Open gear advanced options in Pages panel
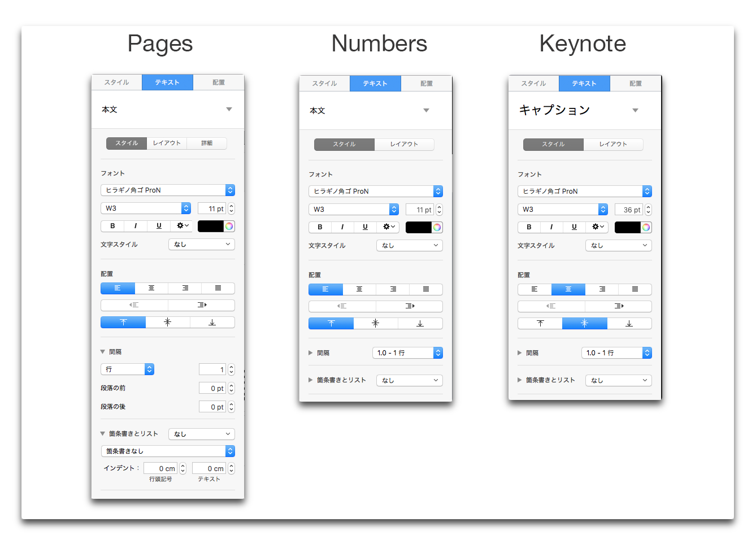Screen dimensions: 756x544 click(182, 226)
